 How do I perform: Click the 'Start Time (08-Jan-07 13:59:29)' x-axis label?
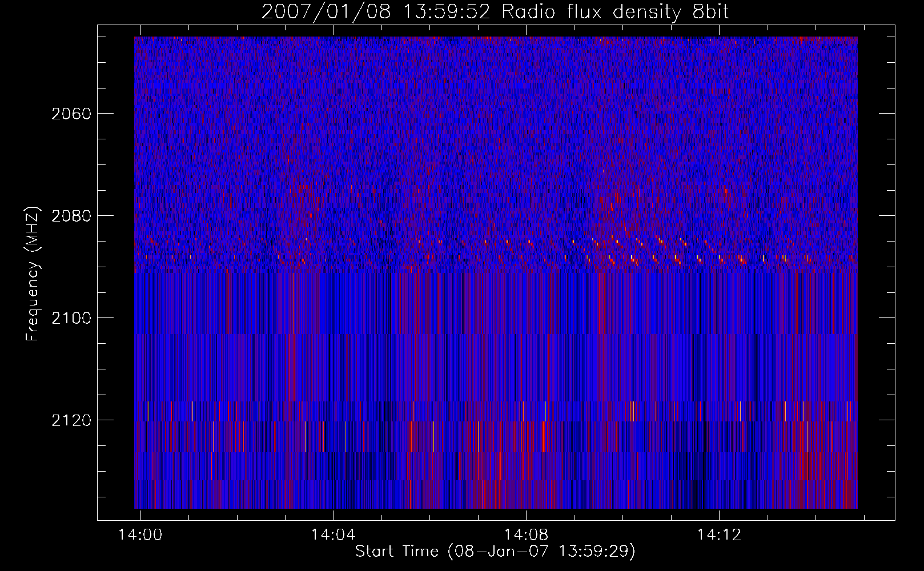(x=495, y=552)
